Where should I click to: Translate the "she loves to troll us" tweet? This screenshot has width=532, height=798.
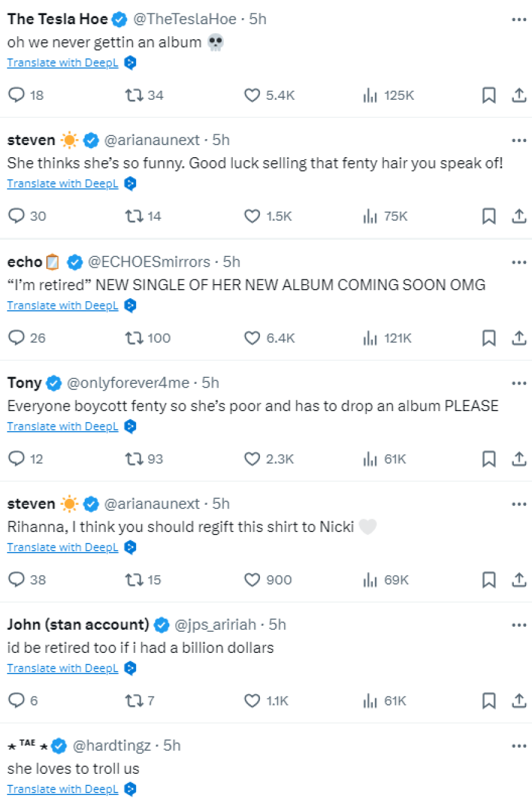(x=63, y=789)
